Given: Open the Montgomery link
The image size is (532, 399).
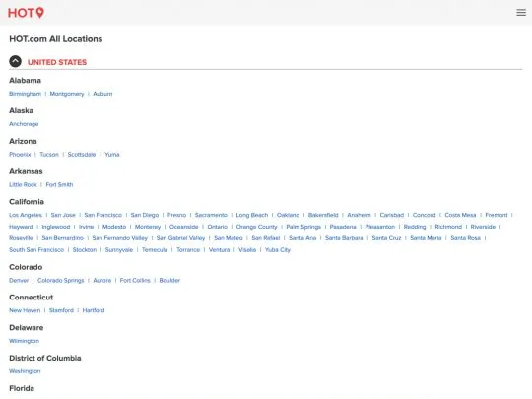Looking at the screenshot, I should tap(67, 94).
